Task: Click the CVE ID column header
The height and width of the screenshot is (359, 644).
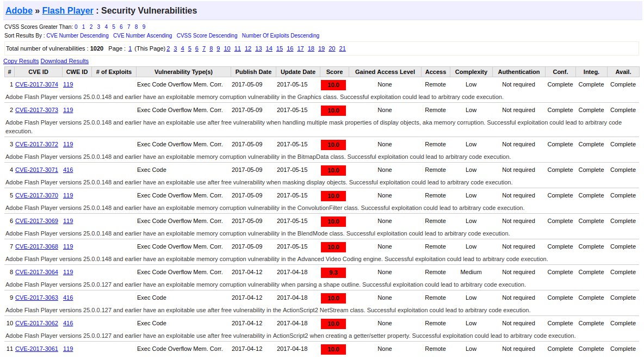Action: tap(38, 72)
